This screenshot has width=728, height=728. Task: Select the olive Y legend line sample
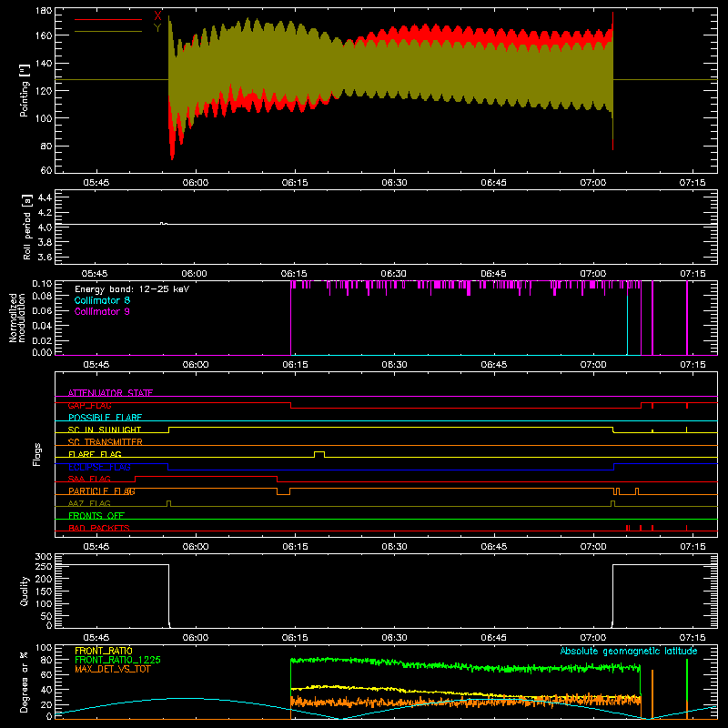coord(108,32)
